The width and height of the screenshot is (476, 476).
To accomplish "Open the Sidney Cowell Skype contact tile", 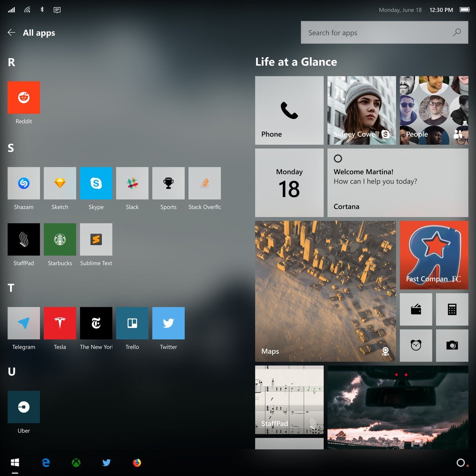I will pyautogui.click(x=362, y=110).
